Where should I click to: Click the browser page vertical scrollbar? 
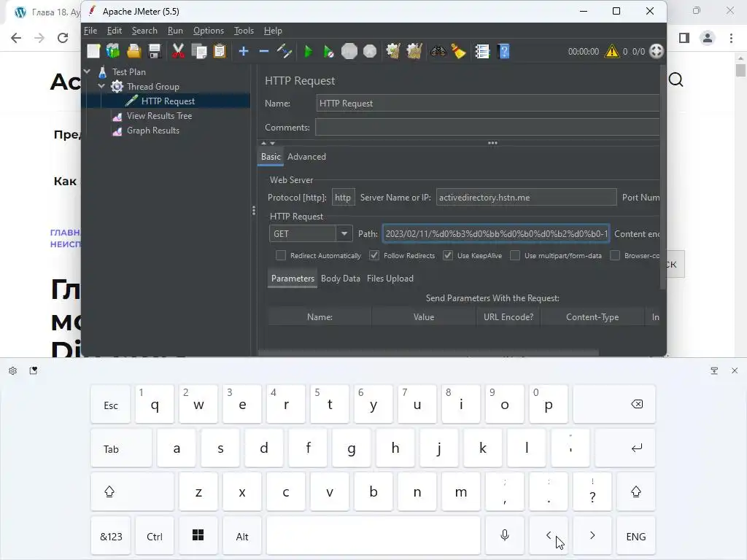tap(740, 71)
